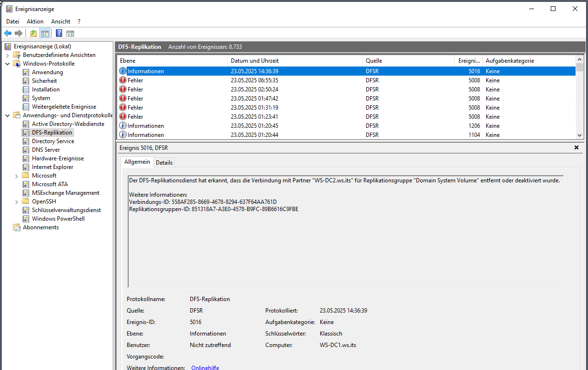Click the Hardware-Ereignisse log icon
Screen dimensions: 588x370
point(26,158)
